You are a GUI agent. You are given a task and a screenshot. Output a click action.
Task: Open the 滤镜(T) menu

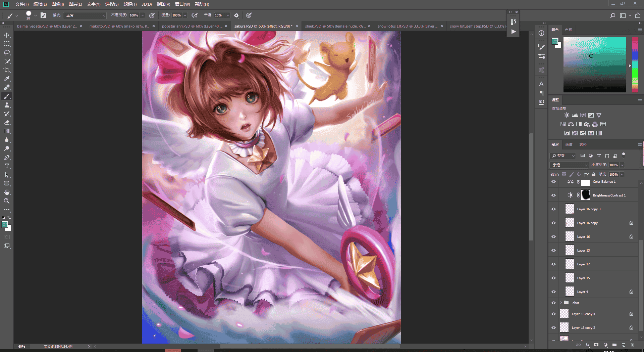(130, 4)
